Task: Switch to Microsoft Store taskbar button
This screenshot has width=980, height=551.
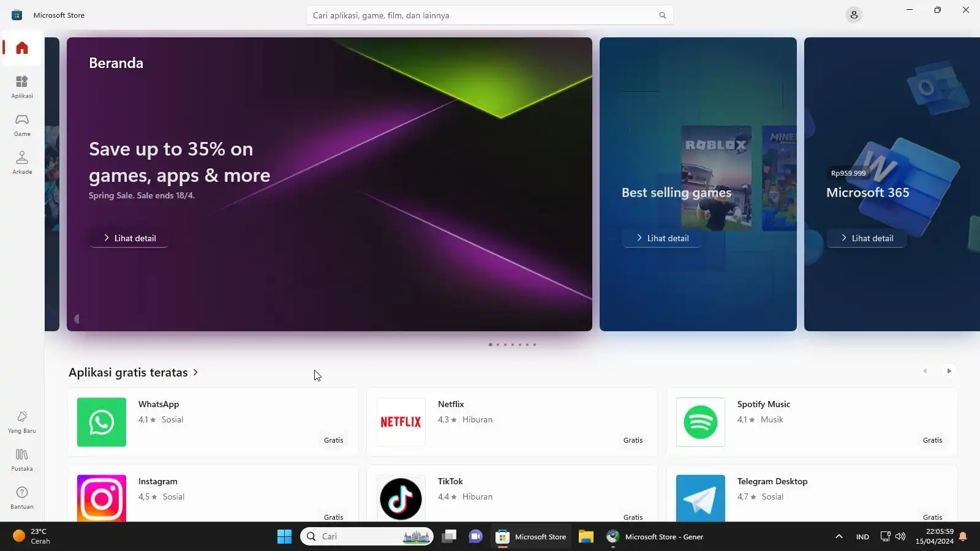Action: tap(531, 537)
